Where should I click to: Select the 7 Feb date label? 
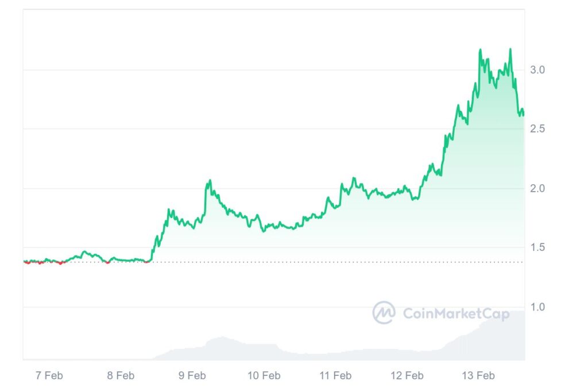click(x=49, y=376)
